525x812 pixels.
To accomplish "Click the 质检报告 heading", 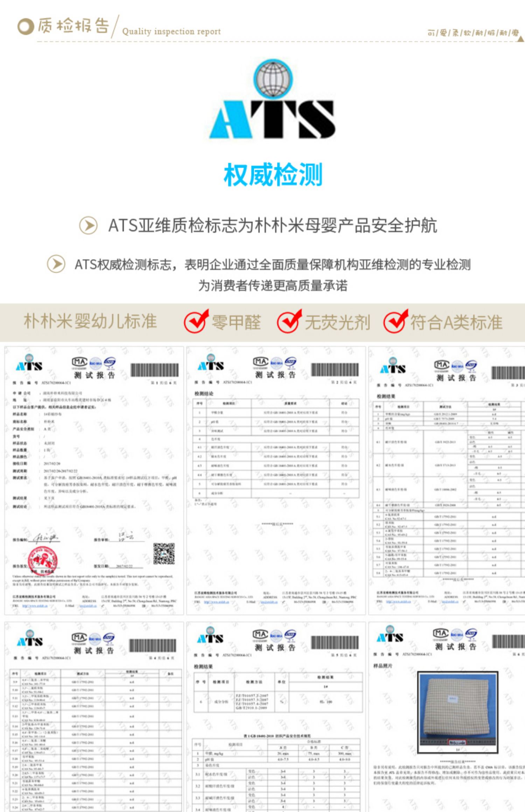I will pos(73,26).
